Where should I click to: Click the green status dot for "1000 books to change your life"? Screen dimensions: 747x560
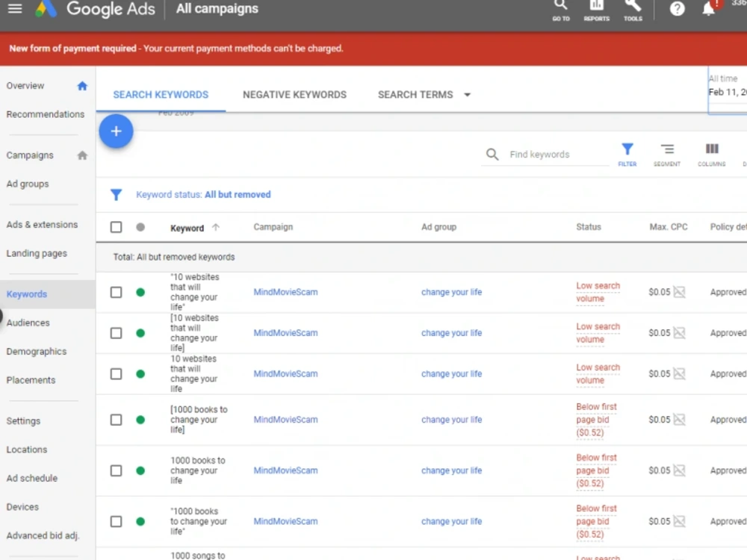click(x=140, y=521)
